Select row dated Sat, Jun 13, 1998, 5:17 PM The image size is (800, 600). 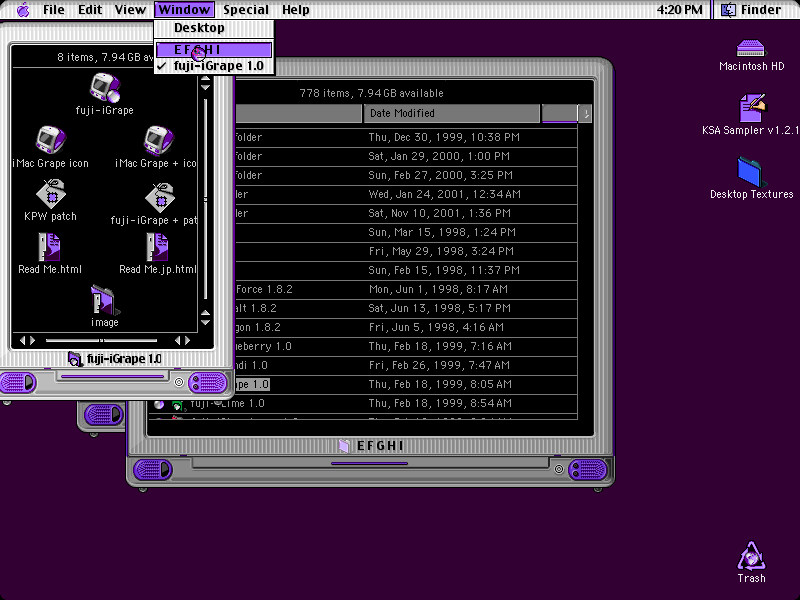click(x=407, y=308)
